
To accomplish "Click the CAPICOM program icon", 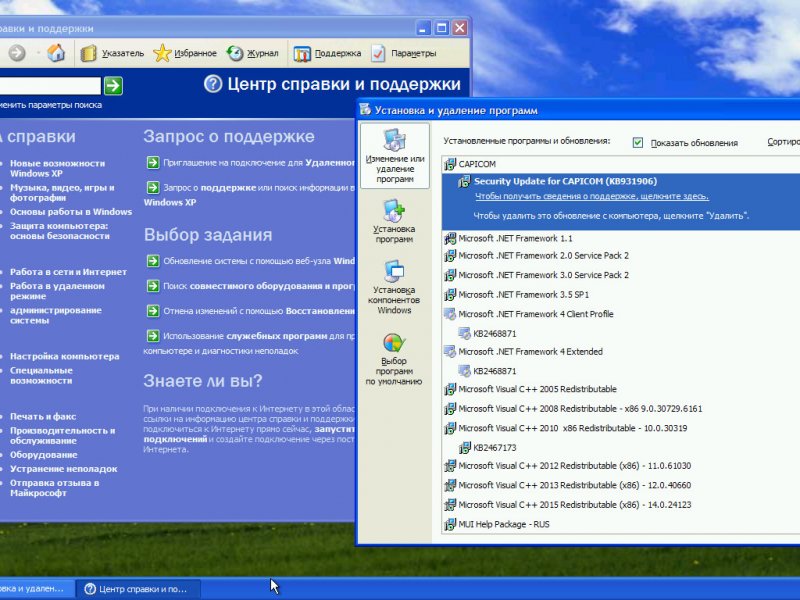I will pos(449,164).
